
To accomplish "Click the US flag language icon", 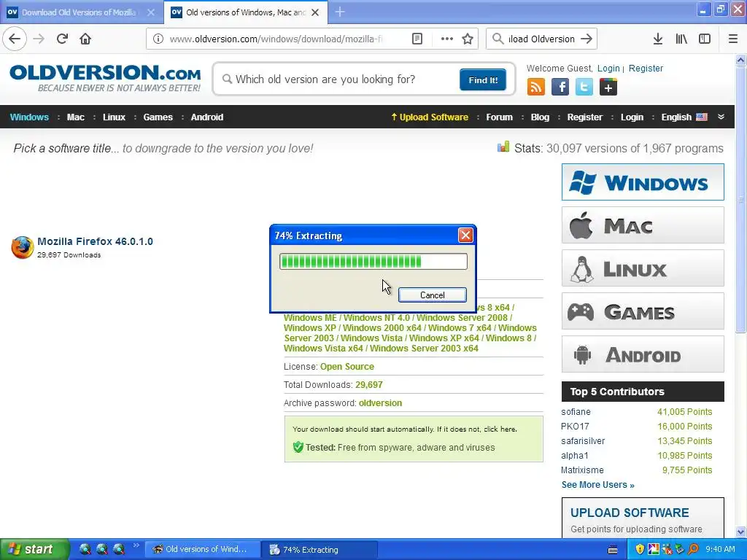I will (x=702, y=117).
